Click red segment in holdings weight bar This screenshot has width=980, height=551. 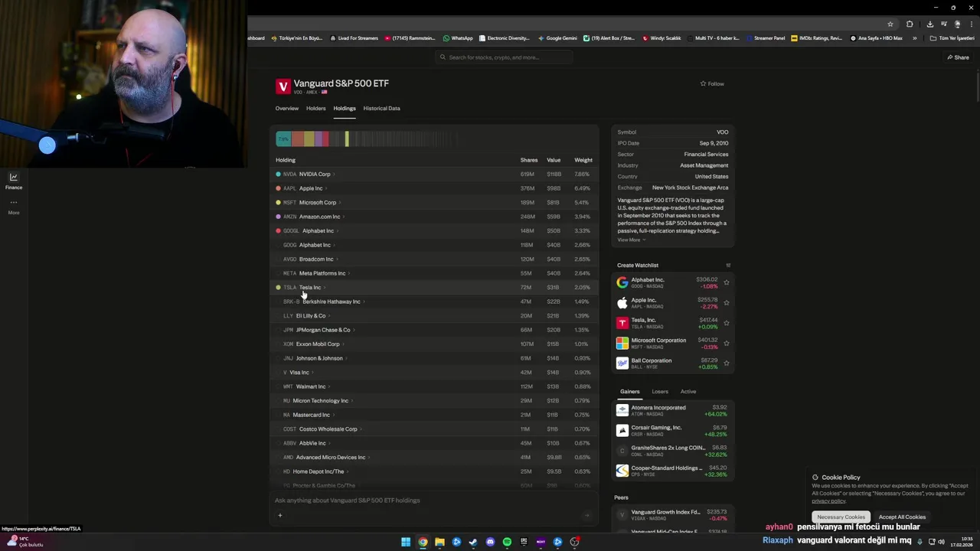325,139
